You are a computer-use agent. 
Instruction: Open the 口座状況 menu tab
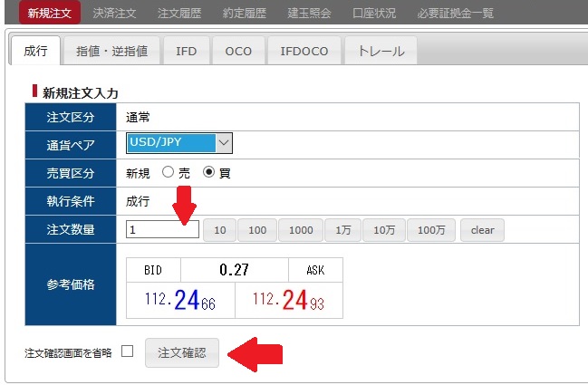coord(374,13)
